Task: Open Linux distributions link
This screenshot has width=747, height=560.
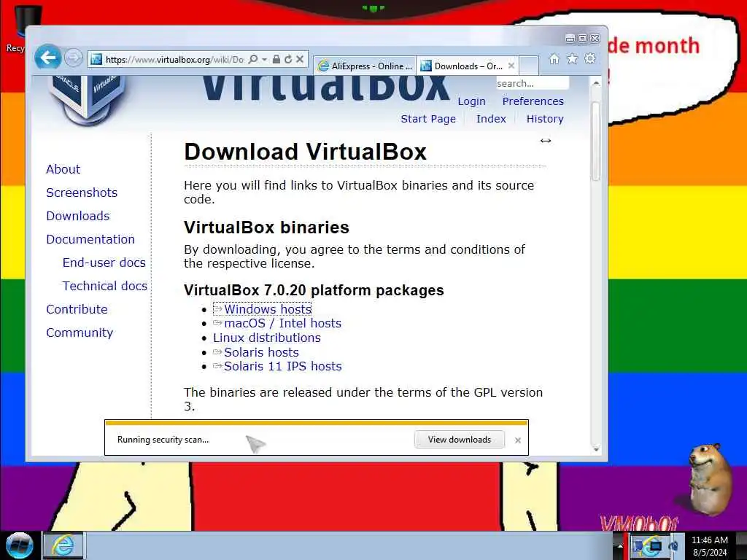Action: click(x=266, y=338)
